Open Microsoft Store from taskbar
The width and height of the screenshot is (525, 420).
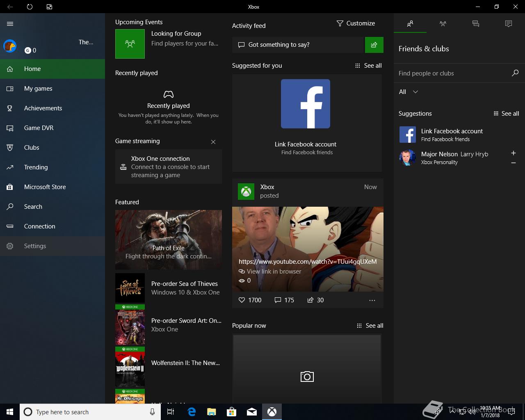(232, 412)
